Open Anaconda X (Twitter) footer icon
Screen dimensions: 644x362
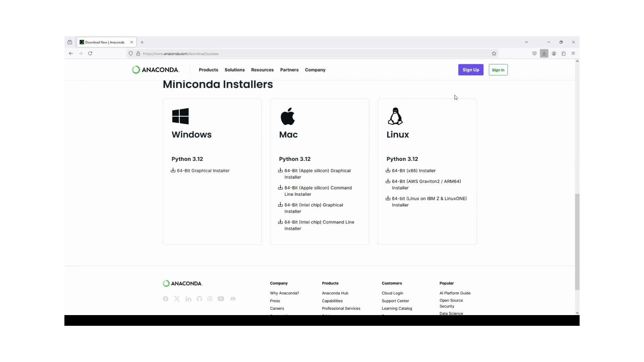177,299
